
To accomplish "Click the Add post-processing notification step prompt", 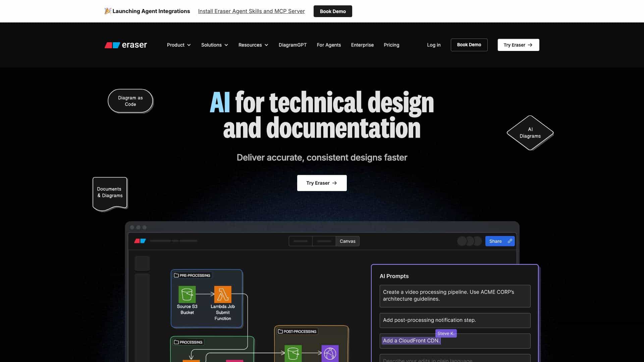I will pyautogui.click(x=455, y=320).
